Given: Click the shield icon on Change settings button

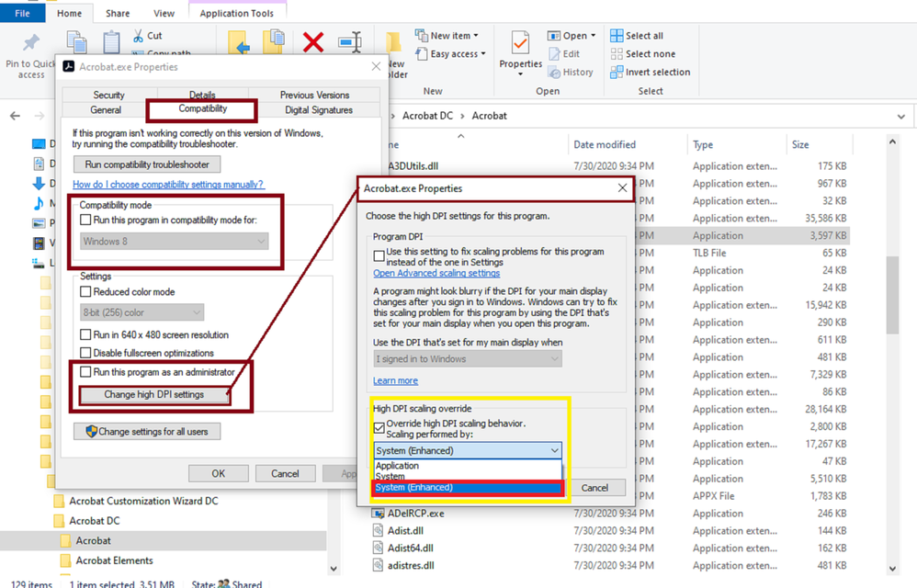Looking at the screenshot, I should (x=91, y=432).
